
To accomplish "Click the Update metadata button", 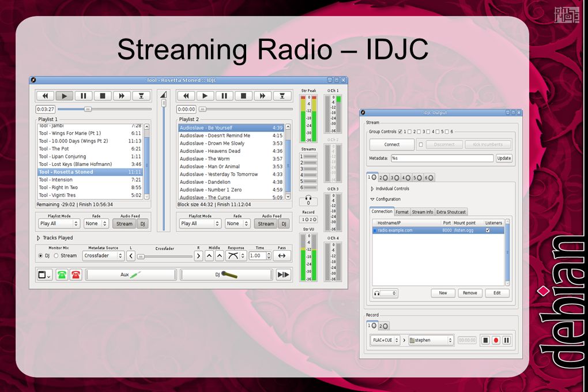I will 504,159.
